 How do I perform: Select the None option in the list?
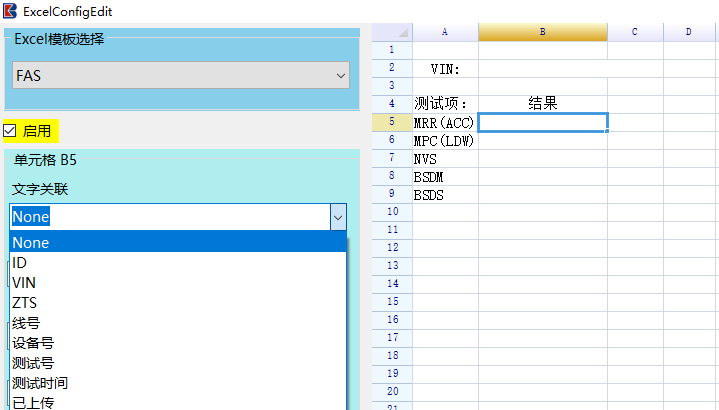click(x=178, y=242)
